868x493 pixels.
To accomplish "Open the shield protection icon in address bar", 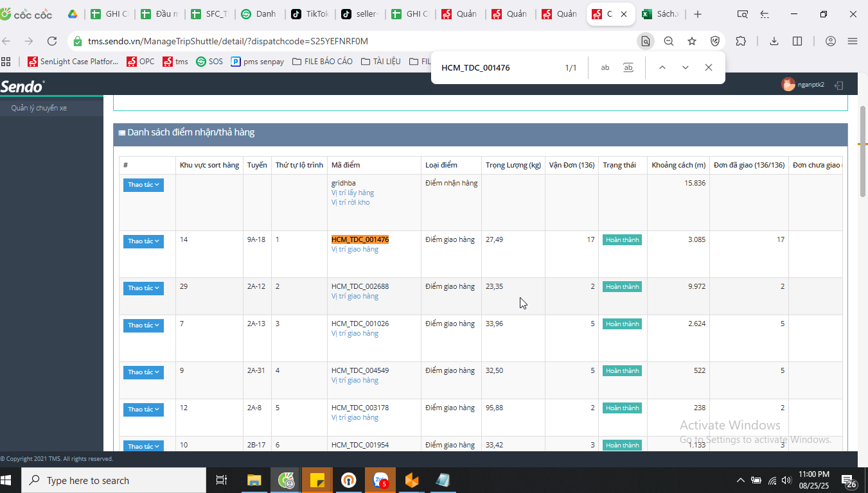I will [715, 41].
